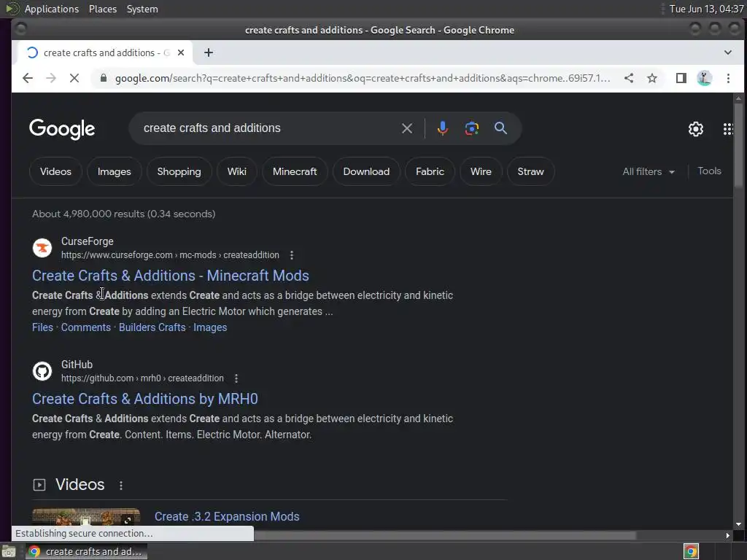Click the address bar URL
747x560 pixels.
pyautogui.click(x=362, y=78)
